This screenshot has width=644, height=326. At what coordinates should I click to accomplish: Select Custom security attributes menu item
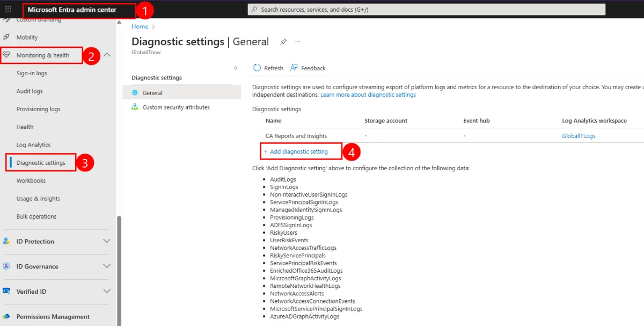[x=175, y=107]
